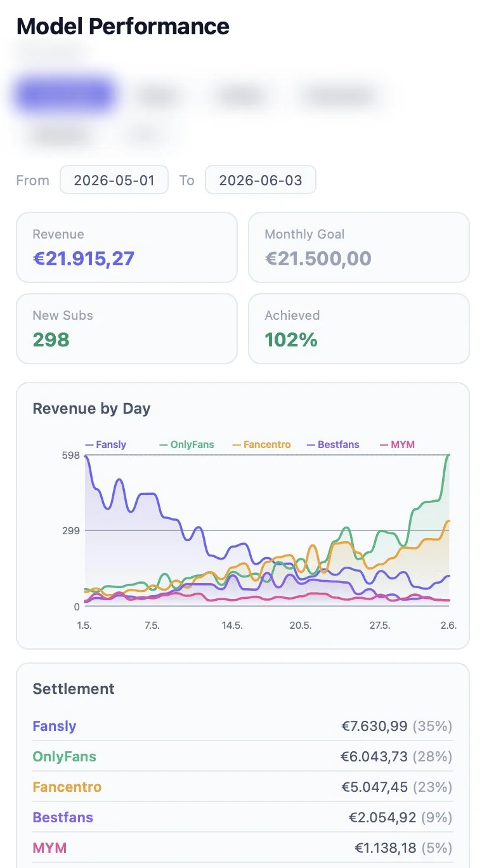Click the Fansly amount €7.630,99
The width and height of the screenshot is (482, 868).
[x=375, y=726]
